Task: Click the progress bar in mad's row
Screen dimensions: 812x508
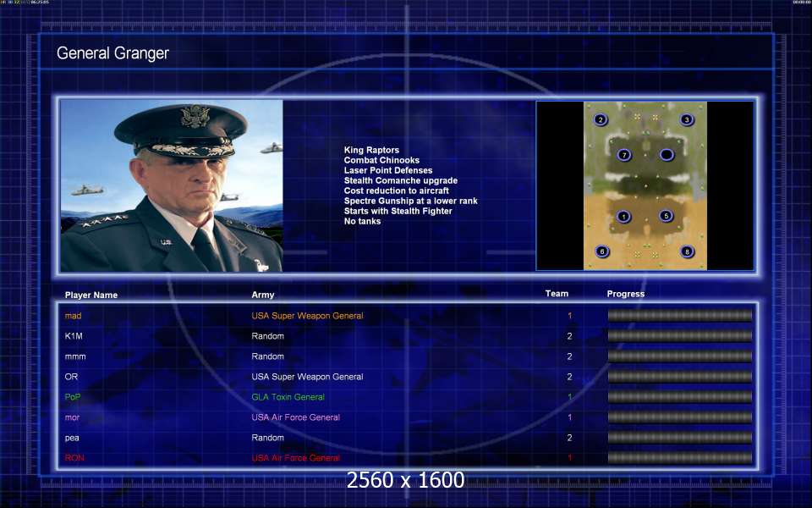Action: coord(679,316)
